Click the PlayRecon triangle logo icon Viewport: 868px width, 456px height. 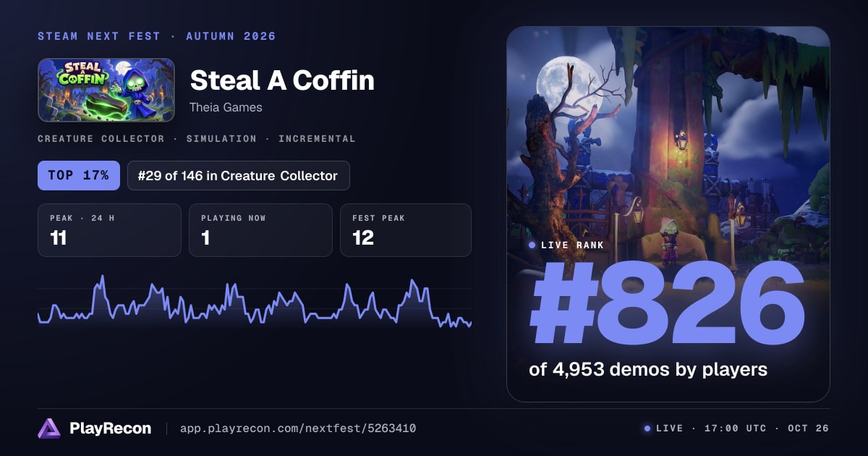click(48, 428)
